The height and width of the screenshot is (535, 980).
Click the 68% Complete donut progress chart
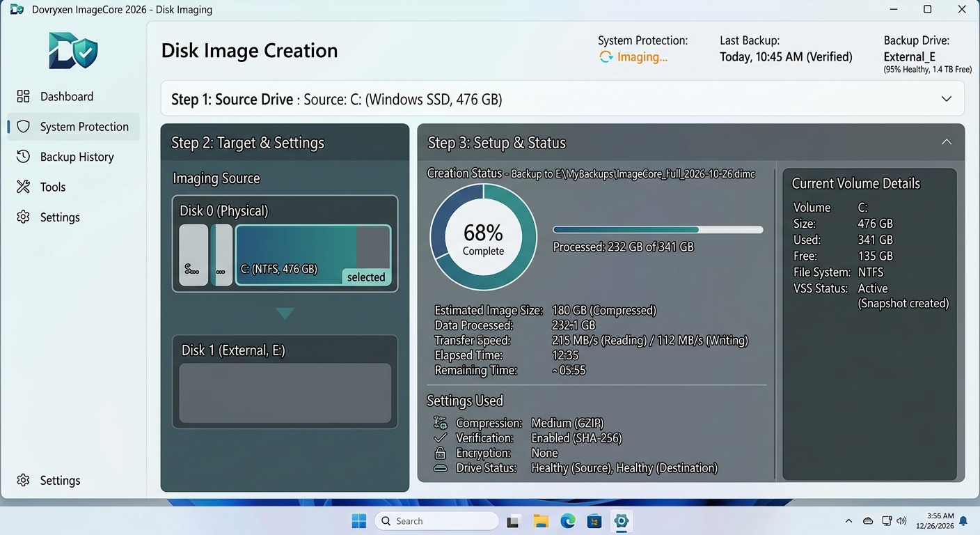coord(484,237)
